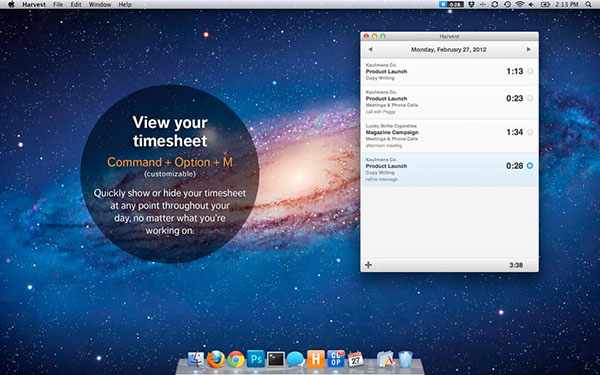Open Photoshop from the dock
Viewport: 600px width, 375px height.
(x=256, y=359)
